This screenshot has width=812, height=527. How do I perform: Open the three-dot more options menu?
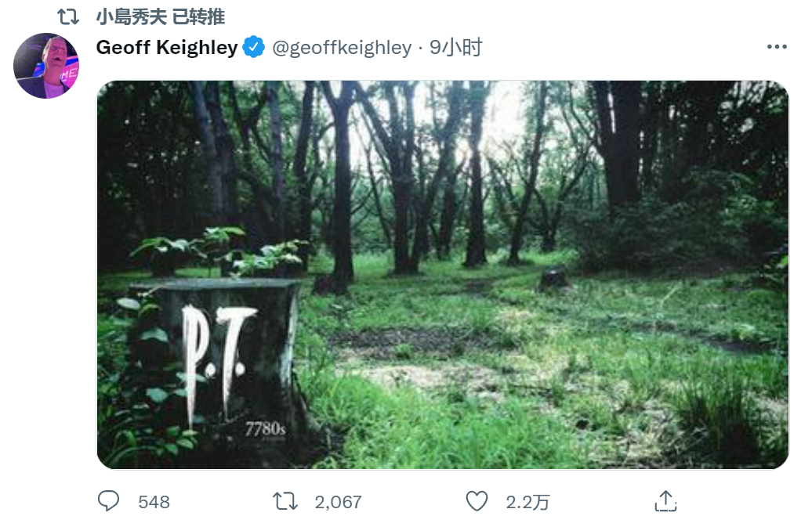point(776,48)
